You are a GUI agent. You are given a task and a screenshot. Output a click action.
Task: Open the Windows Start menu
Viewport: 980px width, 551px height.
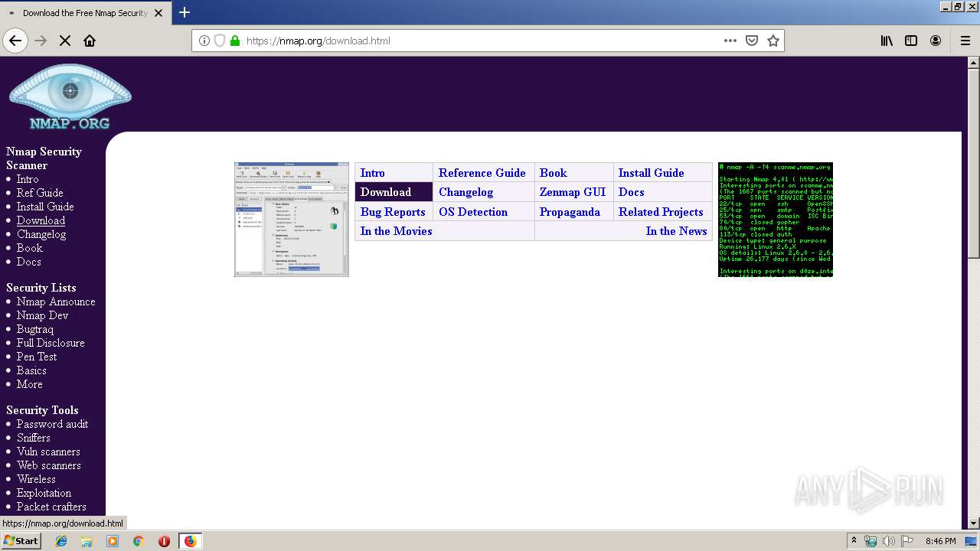[x=21, y=540]
